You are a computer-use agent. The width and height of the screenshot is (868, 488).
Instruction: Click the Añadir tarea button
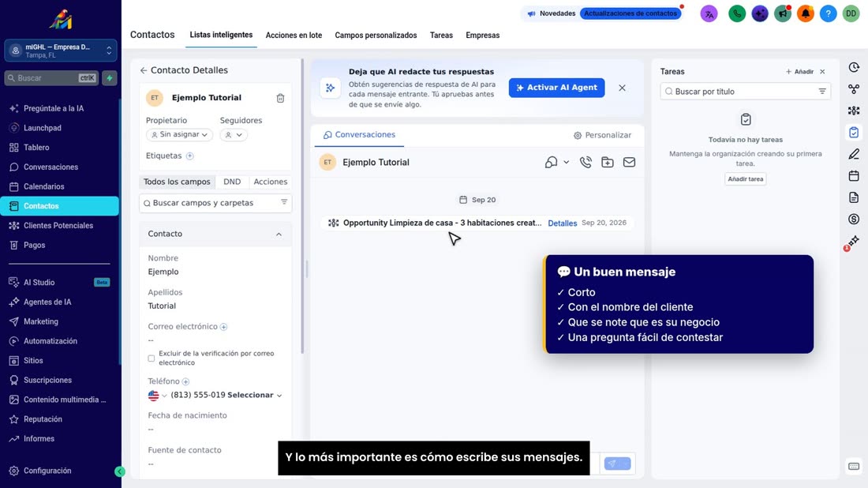coord(745,179)
